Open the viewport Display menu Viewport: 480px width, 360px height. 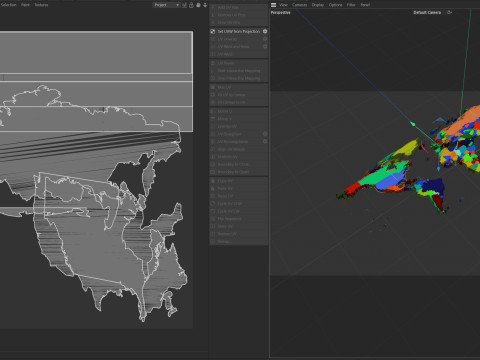pyautogui.click(x=318, y=5)
